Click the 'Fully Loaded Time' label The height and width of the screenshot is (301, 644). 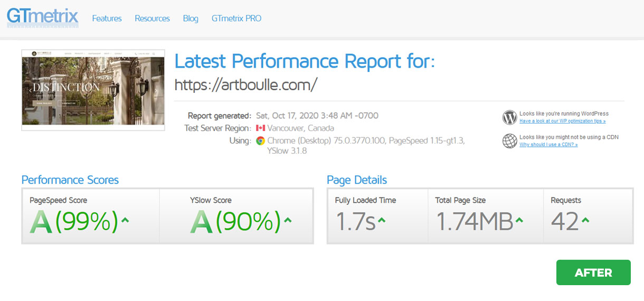(365, 200)
